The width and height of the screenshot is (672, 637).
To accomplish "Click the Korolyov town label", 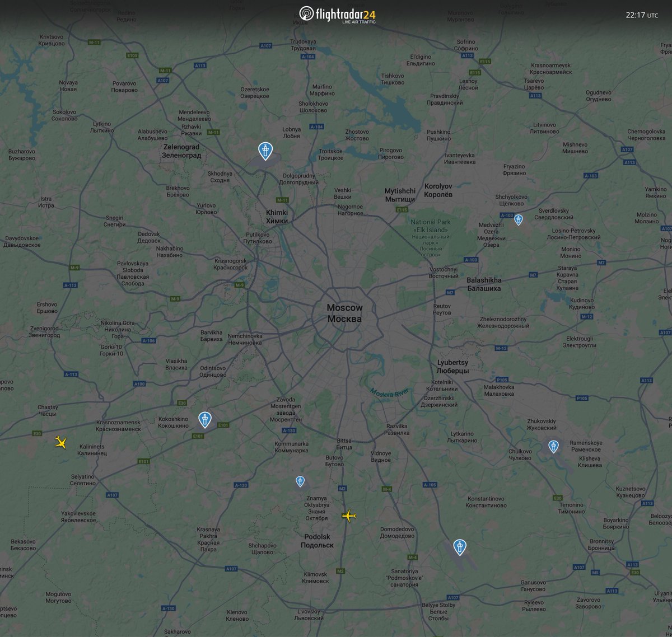I will pos(438,190).
